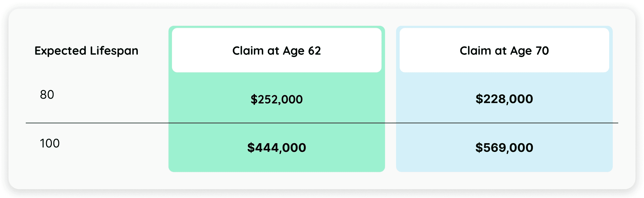Click the word Age in the Age 62 header
The width and height of the screenshot is (644, 198).
point(294,51)
